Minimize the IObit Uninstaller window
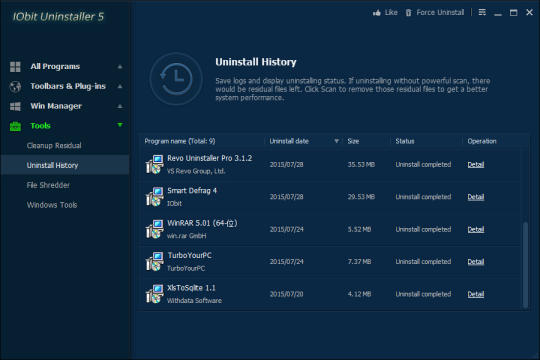Viewport: 540px width, 360px height. (498, 13)
